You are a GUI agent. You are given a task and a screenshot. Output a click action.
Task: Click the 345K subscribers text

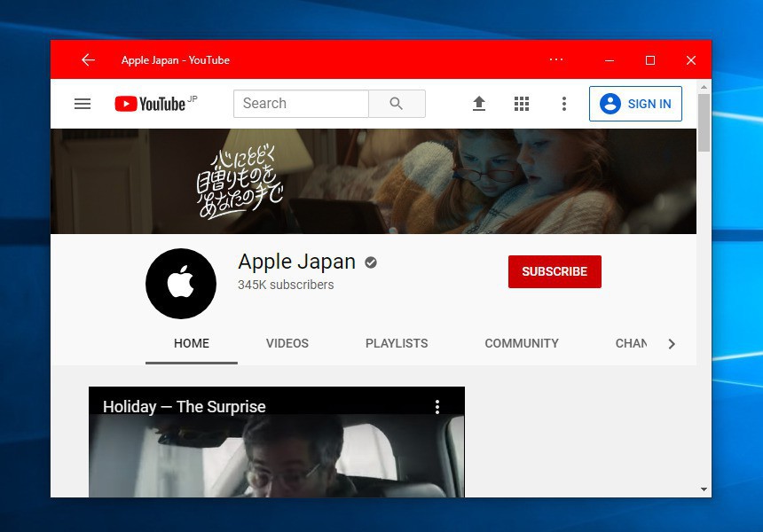[x=286, y=285]
